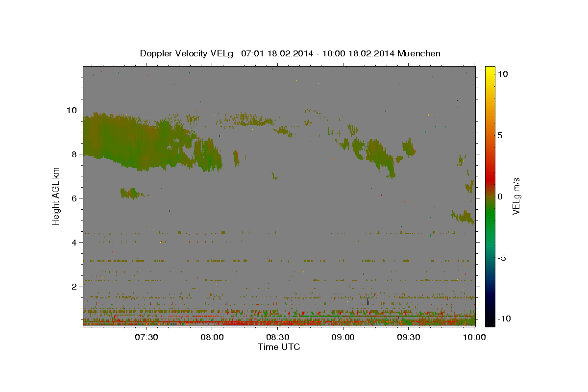This screenshot has height=392, width=588.
Task: Click the 'VELg m/s' colorbar title
Action: (516, 196)
